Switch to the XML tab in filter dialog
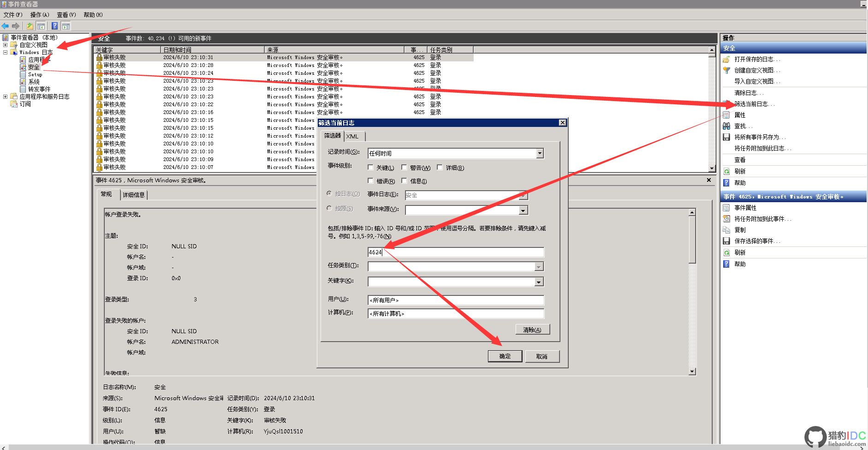Screen dimensions: 868x450 click(352, 136)
